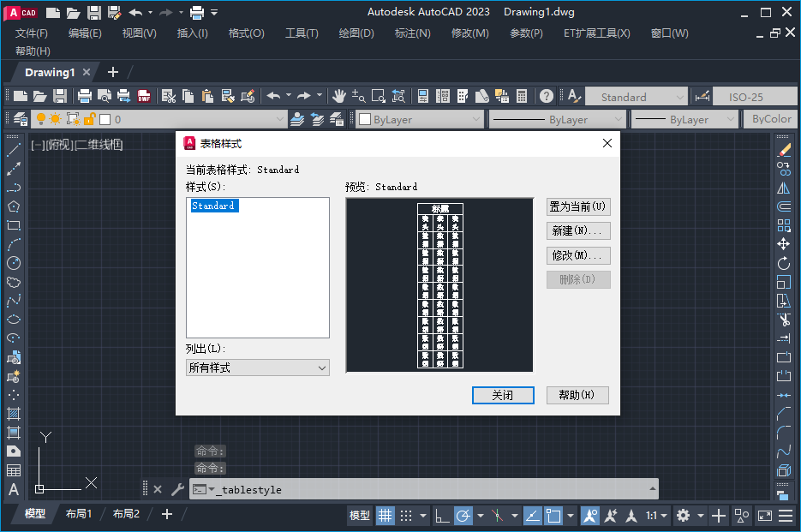Click the 新建(N) button
Screen dimensions: 801x532
click(x=578, y=230)
